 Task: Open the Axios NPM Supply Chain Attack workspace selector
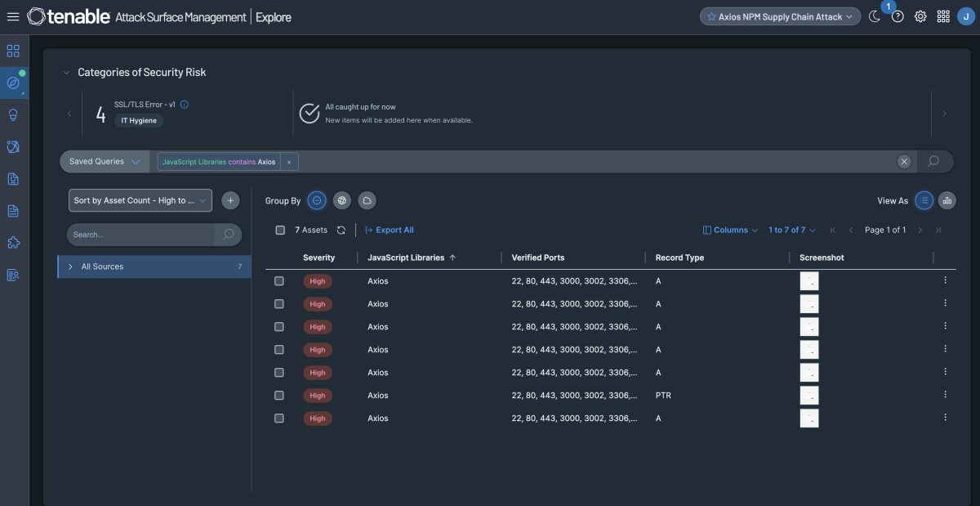tap(779, 16)
